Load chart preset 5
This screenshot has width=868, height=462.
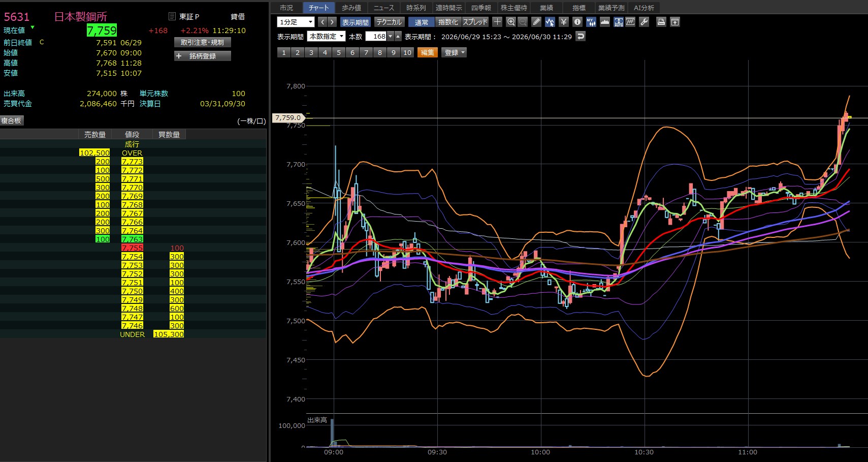point(339,52)
